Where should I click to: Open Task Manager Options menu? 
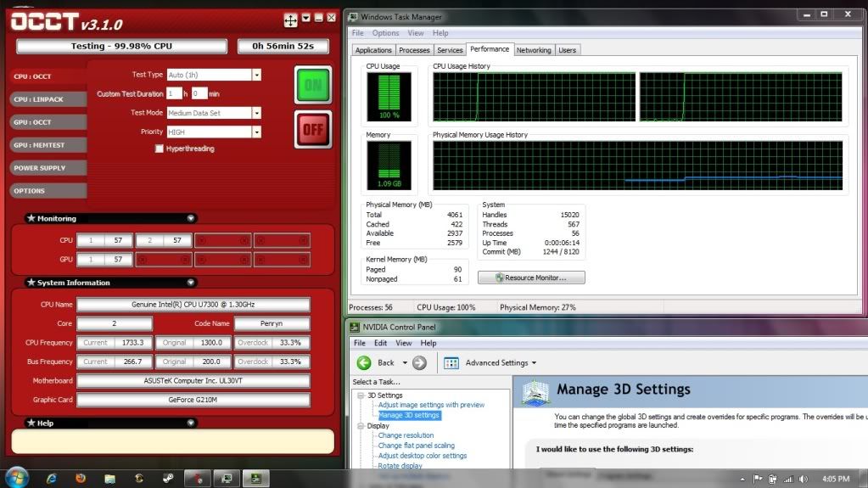click(385, 33)
